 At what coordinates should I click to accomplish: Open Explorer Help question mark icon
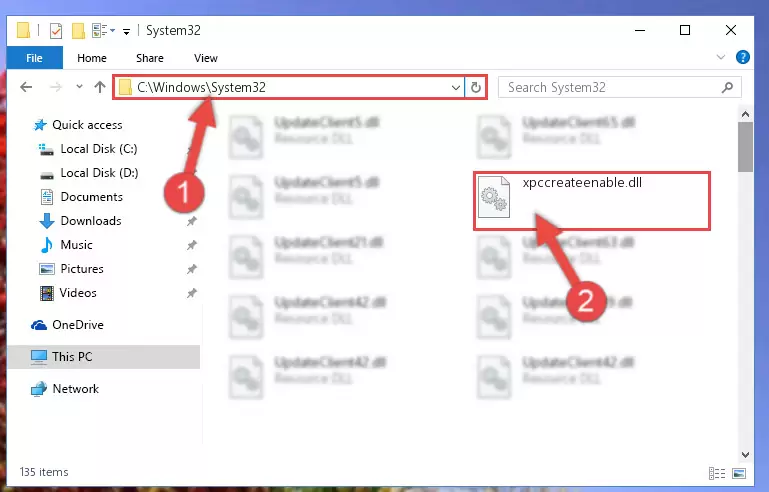tap(743, 57)
